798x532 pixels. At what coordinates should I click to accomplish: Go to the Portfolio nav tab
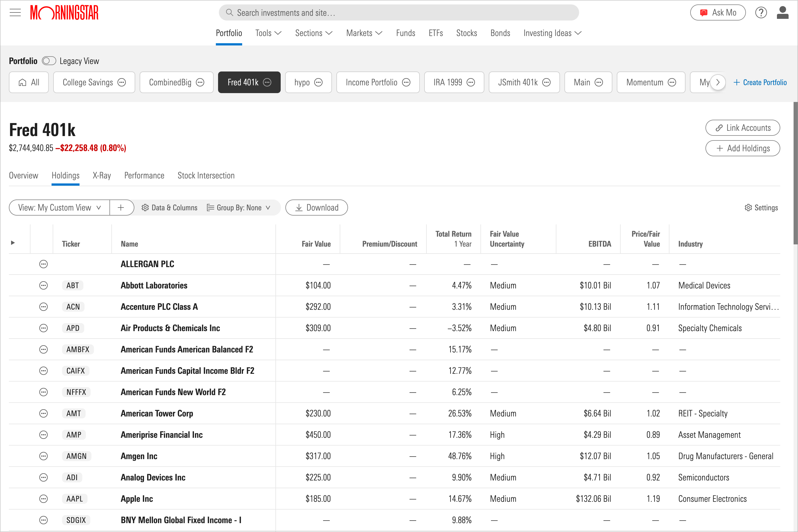click(229, 33)
